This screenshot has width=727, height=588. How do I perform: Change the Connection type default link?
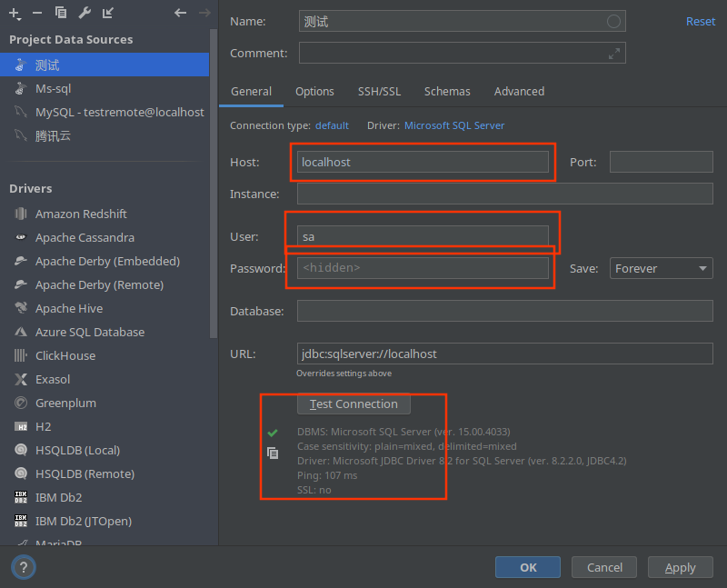point(332,125)
